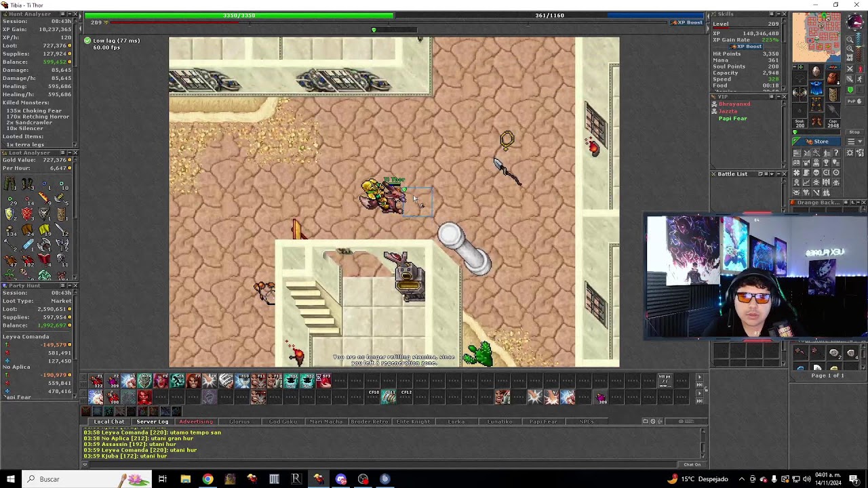Open the trophy icon in control buttons
868x488 pixels.
[826, 162]
